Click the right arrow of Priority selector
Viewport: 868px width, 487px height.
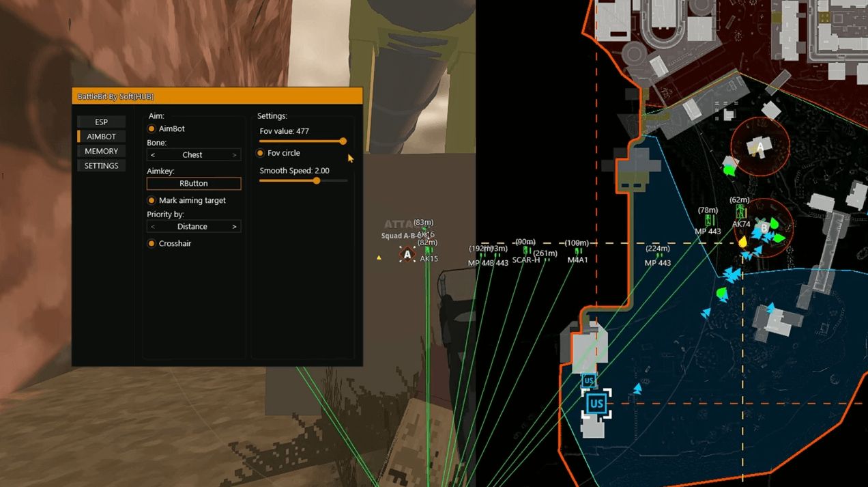click(235, 227)
